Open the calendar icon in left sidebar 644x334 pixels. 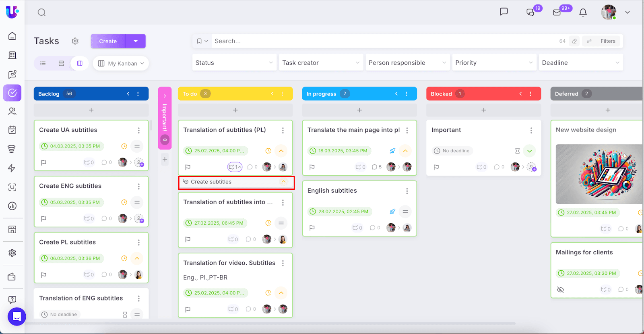coord(12,130)
